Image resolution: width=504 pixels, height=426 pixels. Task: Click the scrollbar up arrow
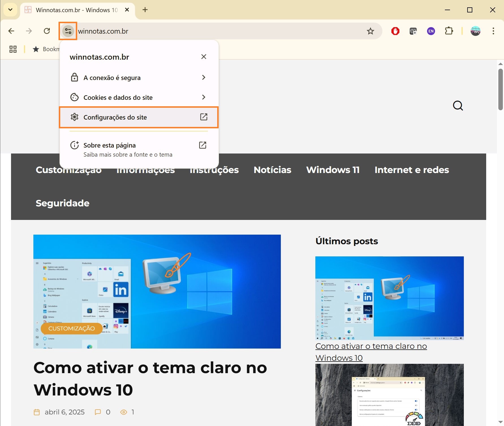pos(501,64)
